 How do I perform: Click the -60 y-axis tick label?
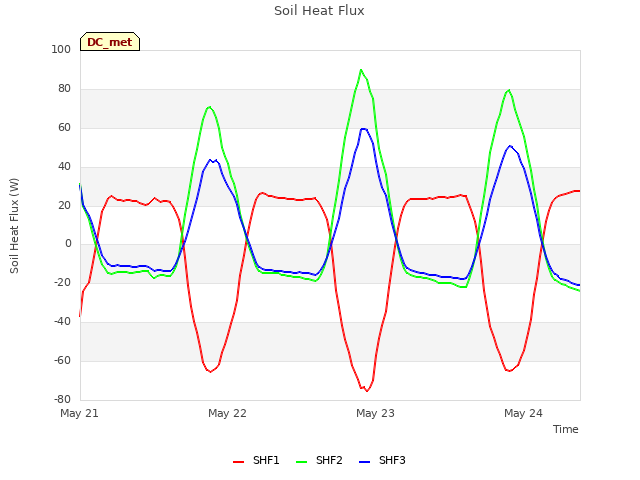point(62,360)
